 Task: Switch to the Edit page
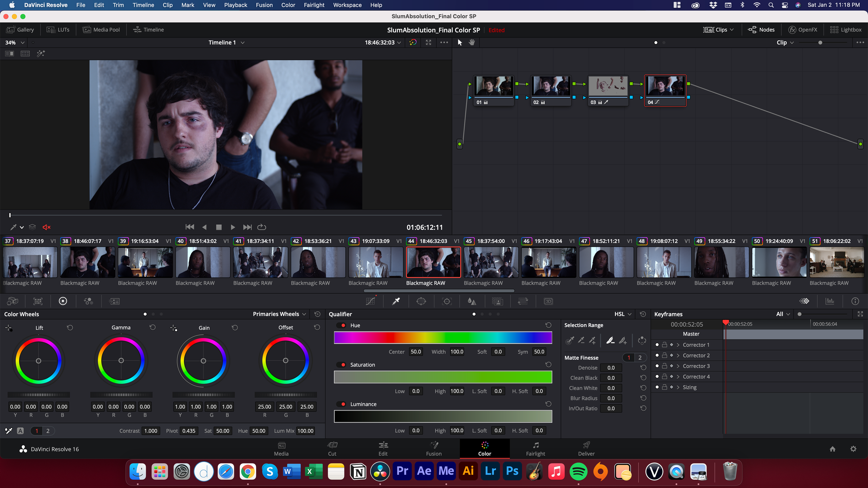coord(383,449)
